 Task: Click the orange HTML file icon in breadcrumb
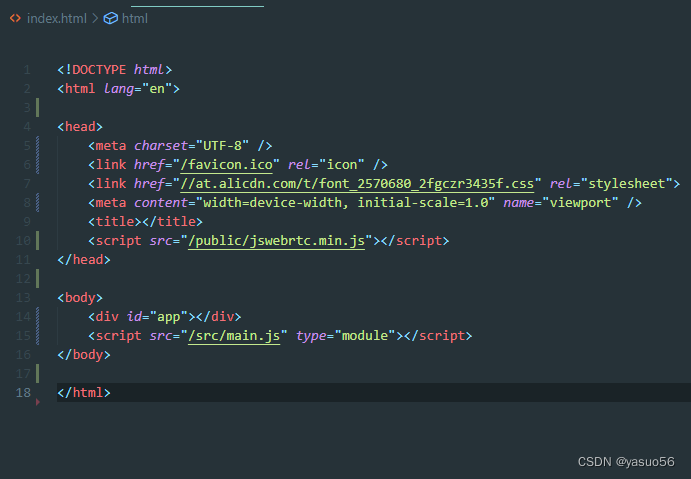coord(15,18)
